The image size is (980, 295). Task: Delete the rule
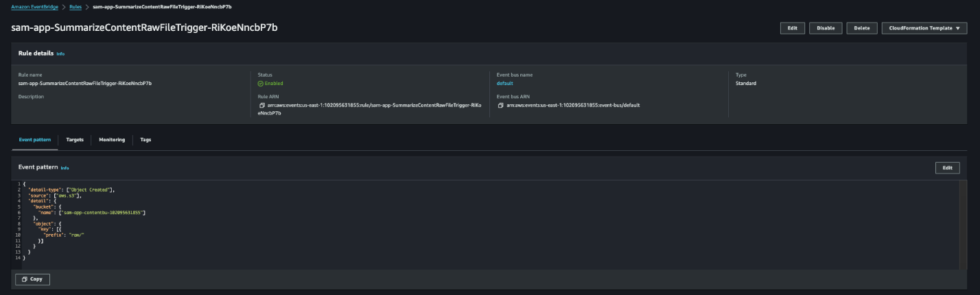861,28
